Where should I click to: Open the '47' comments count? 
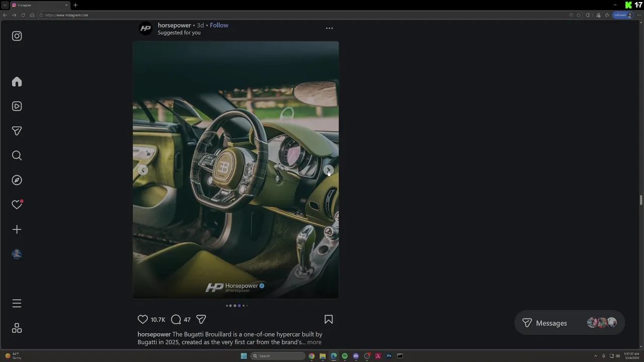187,320
